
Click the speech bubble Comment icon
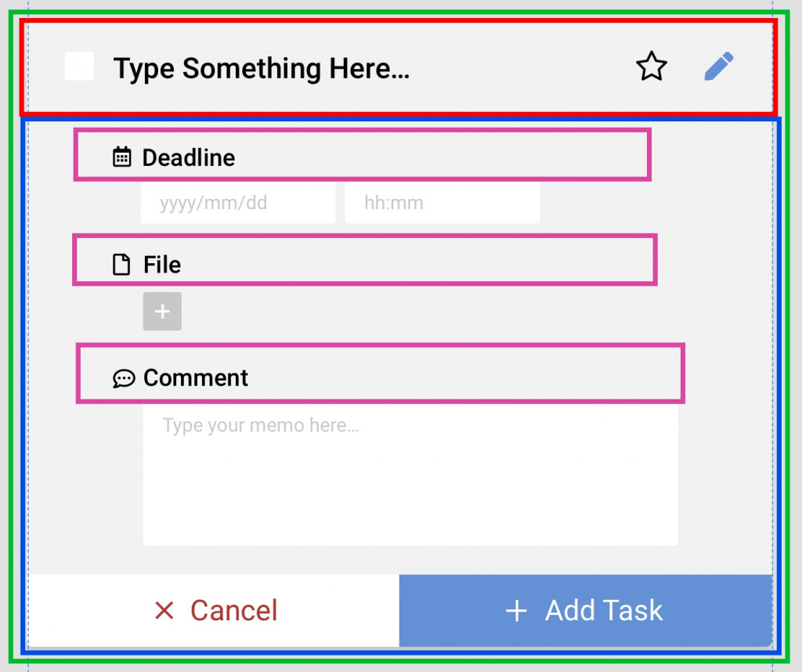[x=123, y=379]
